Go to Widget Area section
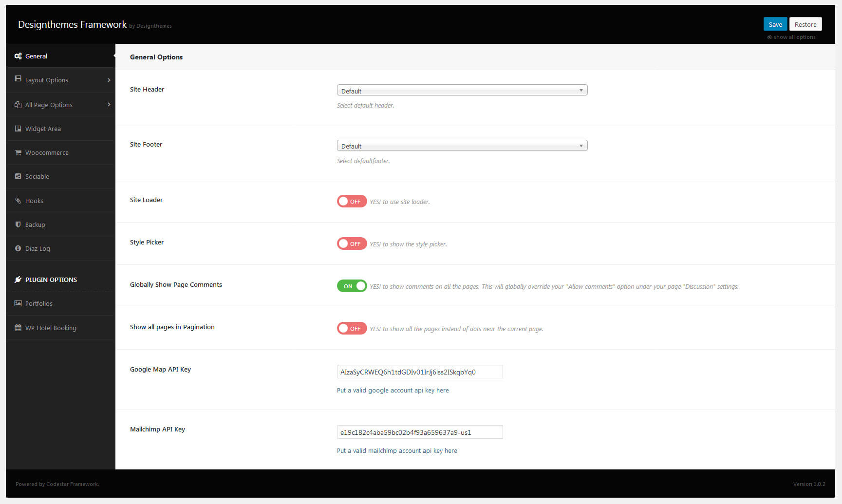Image resolution: width=842 pixels, height=504 pixels. (60, 129)
